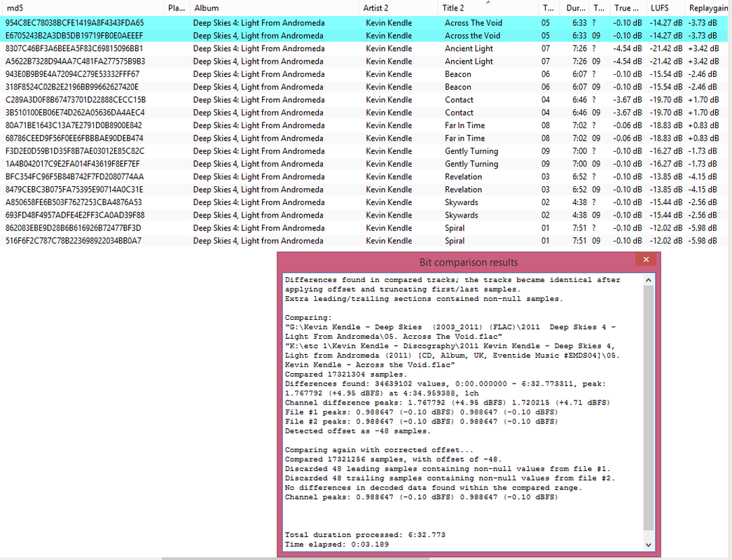Select row with md5 1A4B042017C9E2FA014F43619F8EF7EF

(364, 164)
